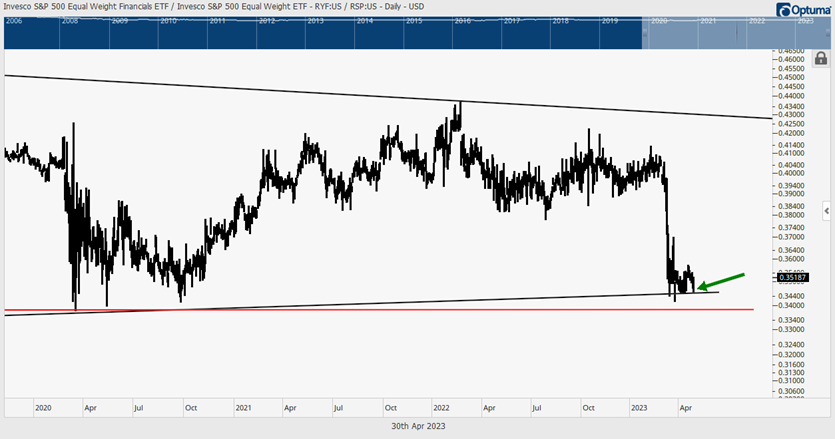Click the 2021 label on the date axis
The width and height of the screenshot is (835, 439).
pos(243,408)
